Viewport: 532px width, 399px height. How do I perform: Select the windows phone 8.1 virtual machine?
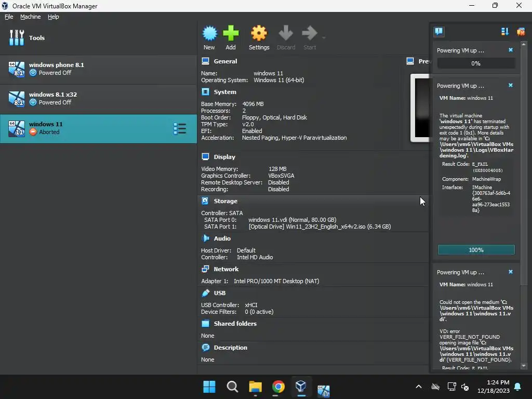[x=98, y=69]
